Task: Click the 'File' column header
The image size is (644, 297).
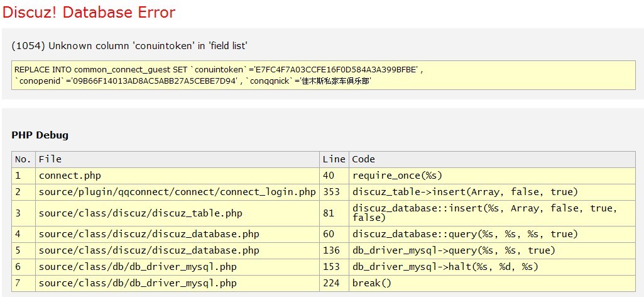Action: (177, 159)
